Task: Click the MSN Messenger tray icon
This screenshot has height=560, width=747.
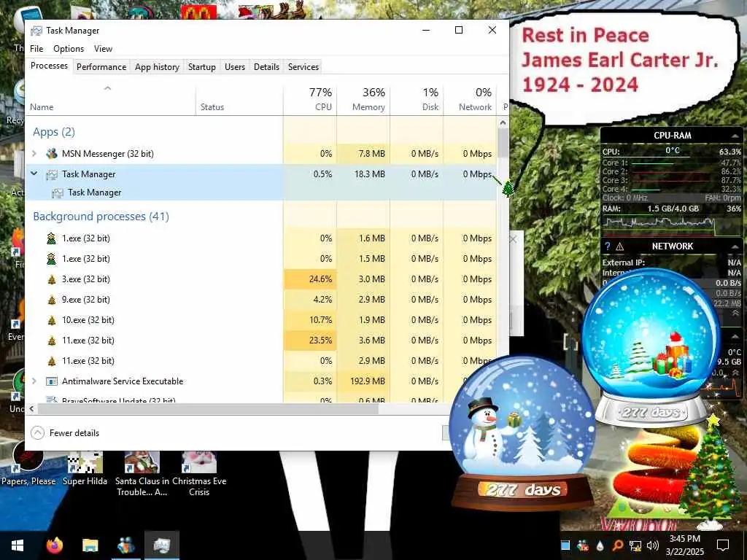Action: click(x=582, y=545)
